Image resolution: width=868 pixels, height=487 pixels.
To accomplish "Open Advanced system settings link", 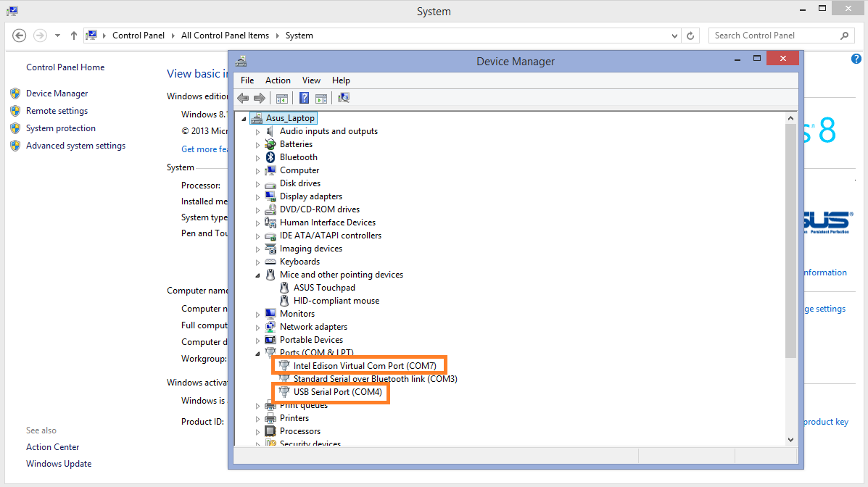I will (x=76, y=146).
